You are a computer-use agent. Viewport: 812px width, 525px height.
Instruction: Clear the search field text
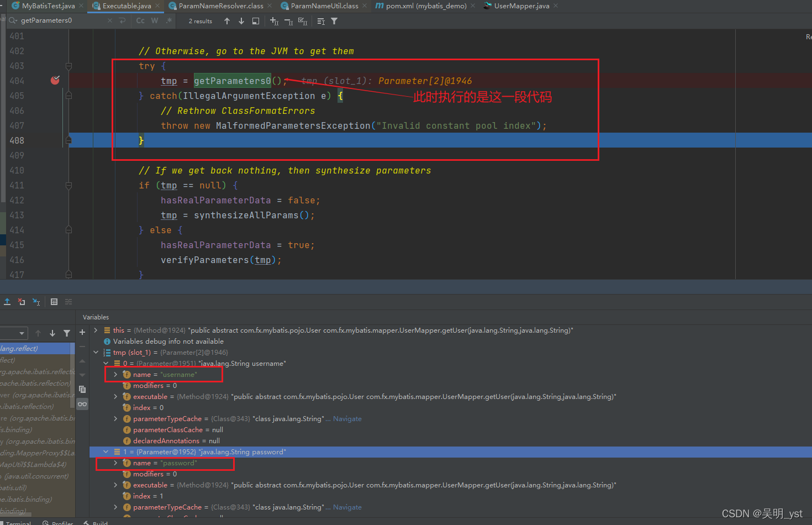pyautogui.click(x=109, y=21)
